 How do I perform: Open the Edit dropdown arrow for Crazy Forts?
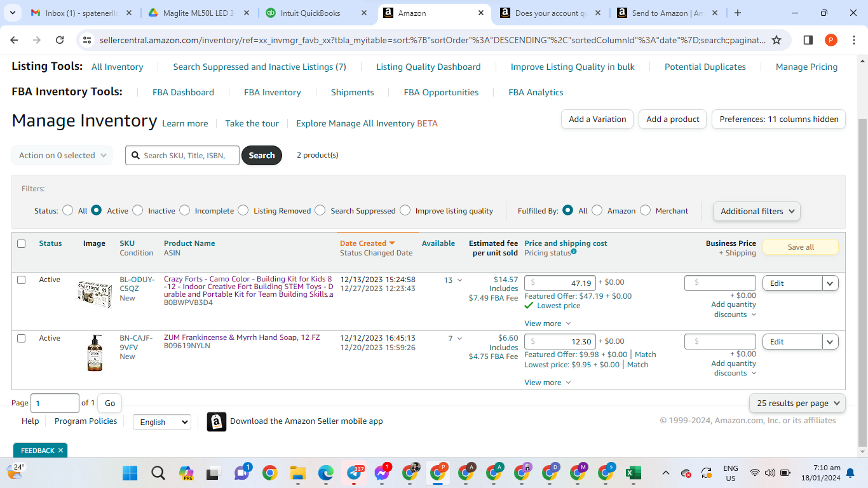pos(831,283)
